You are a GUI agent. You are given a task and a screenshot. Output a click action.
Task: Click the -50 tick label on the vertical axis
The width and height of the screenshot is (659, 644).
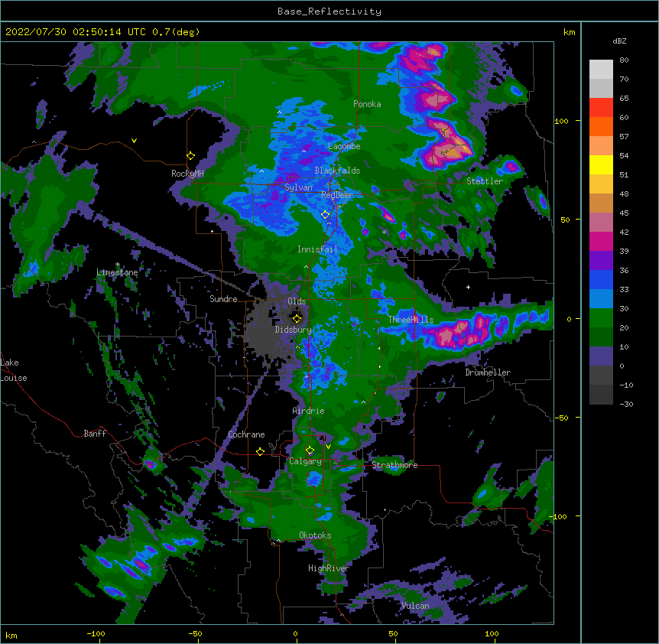coord(561,418)
